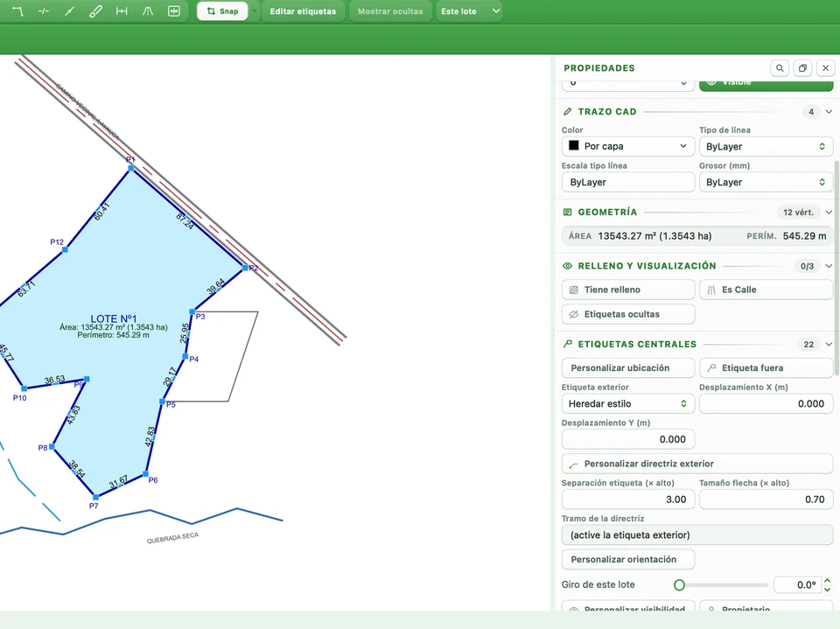Toggle Personalizar directriz exterior
This screenshot has width=840, height=629.
(x=697, y=464)
